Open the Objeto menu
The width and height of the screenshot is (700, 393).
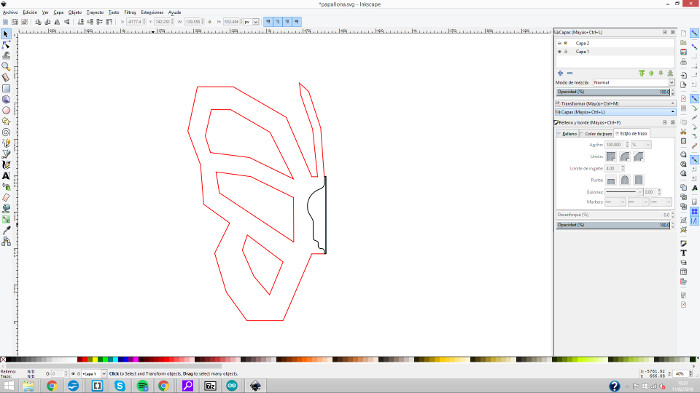click(x=75, y=13)
